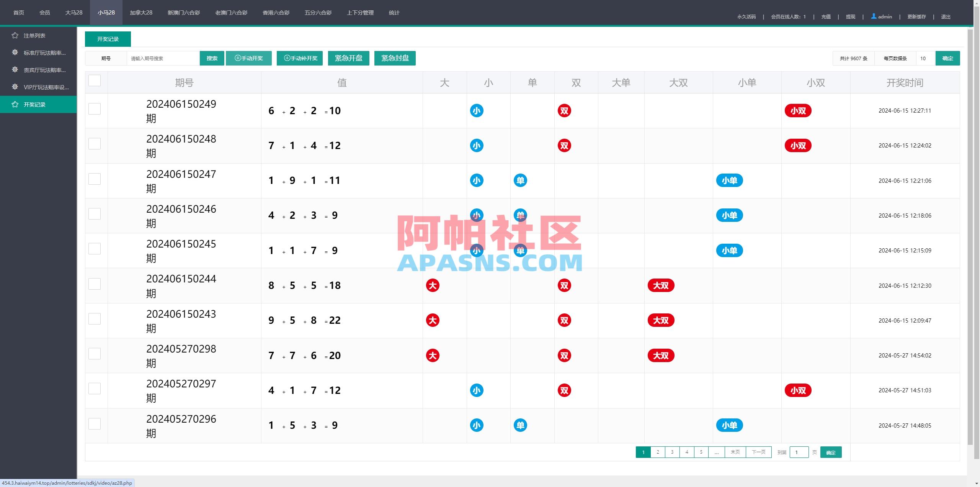Open the 手动开奖 manual draw function

pyautogui.click(x=248, y=58)
